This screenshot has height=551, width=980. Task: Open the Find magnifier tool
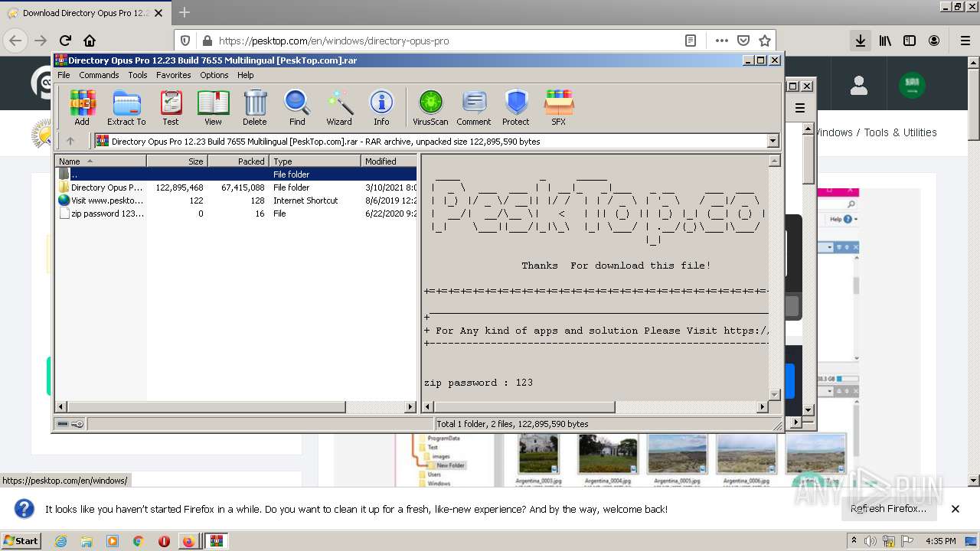(297, 107)
